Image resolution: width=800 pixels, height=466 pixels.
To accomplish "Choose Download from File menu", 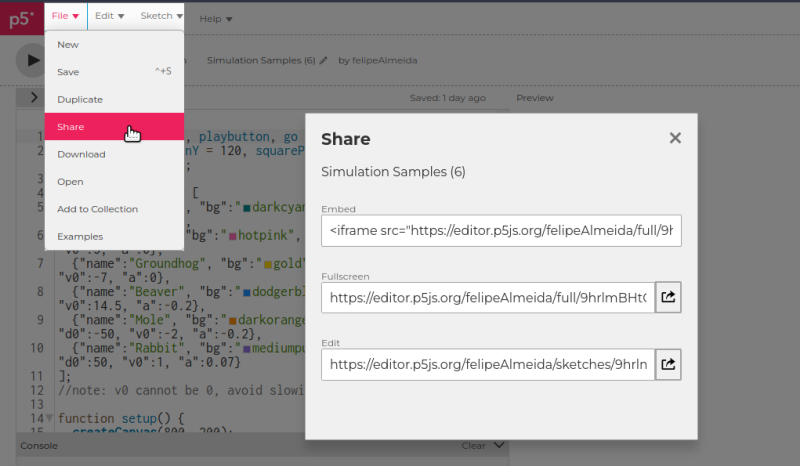I will tap(81, 154).
